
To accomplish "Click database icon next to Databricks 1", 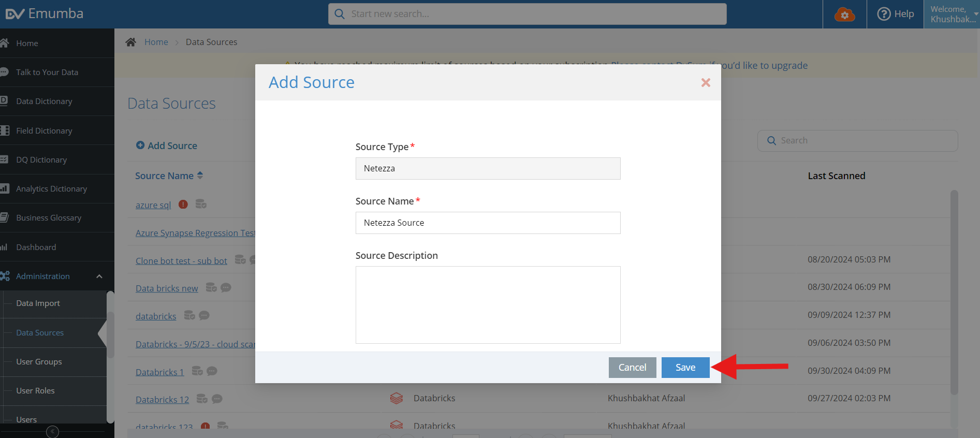I will click(197, 371).
